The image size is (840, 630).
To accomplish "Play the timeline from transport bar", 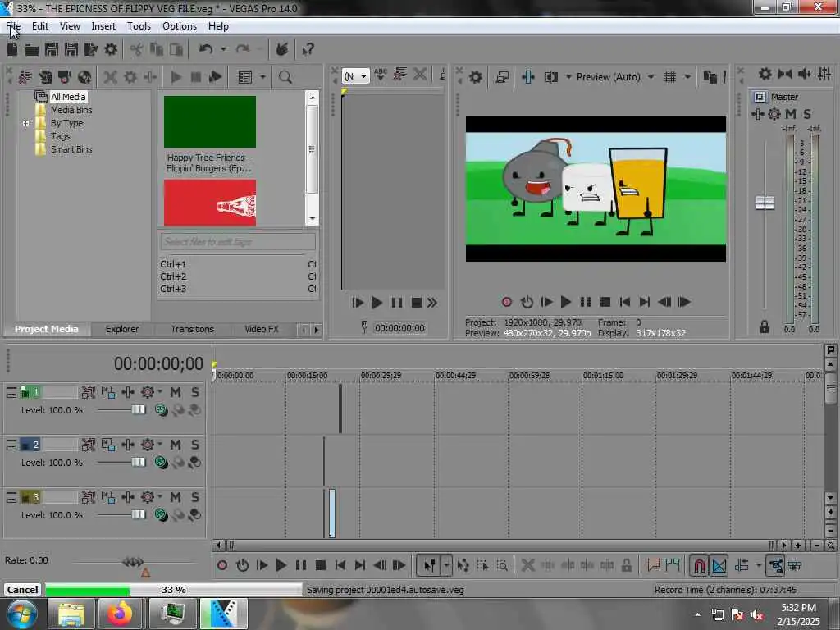I will tap(281, 565).
